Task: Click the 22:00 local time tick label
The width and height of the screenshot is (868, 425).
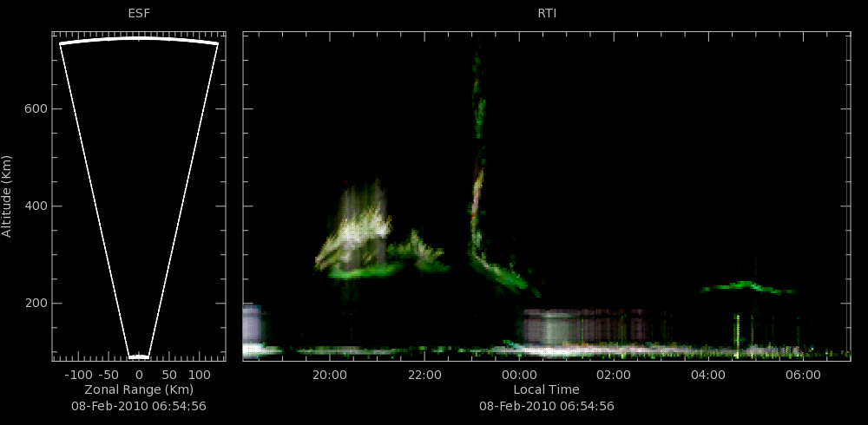Action: pyautogui.click(x=424, y=375)
